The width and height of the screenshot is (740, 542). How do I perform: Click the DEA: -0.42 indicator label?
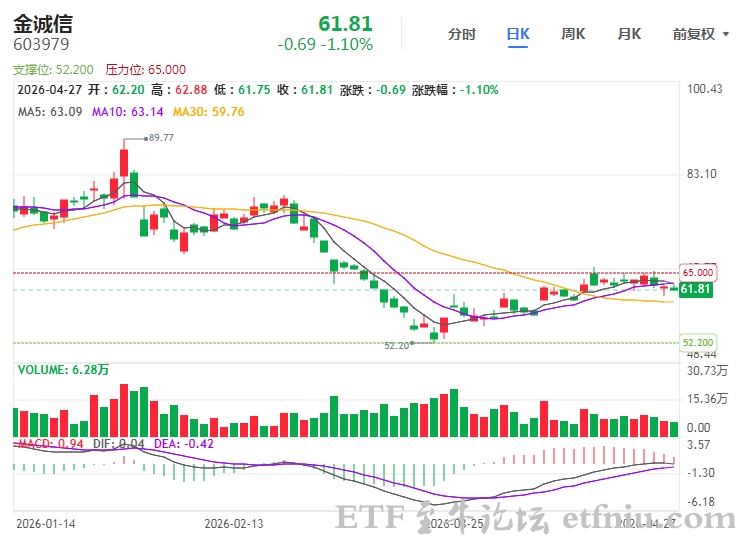[x=184, y=444]
